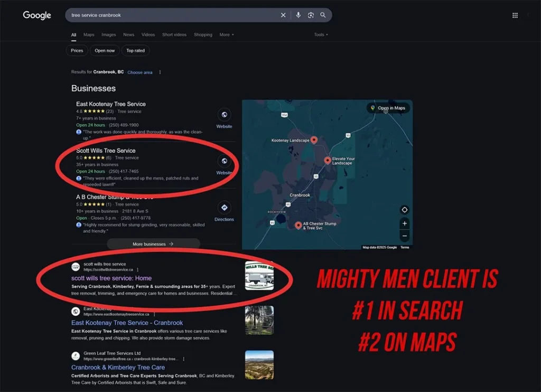Click the More businesses button

(x=153, y=244)
